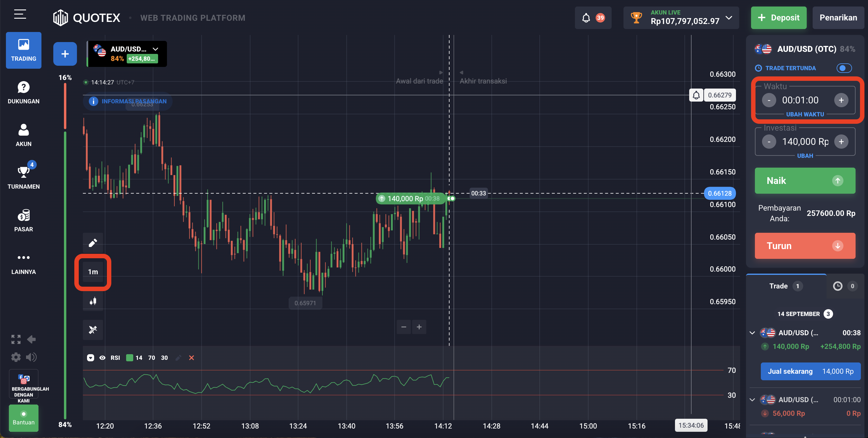Image resolution: width=868 pixels, height=438 pixels.
Task: Click the notifications bell icon
Action: [x=586, y=18]
